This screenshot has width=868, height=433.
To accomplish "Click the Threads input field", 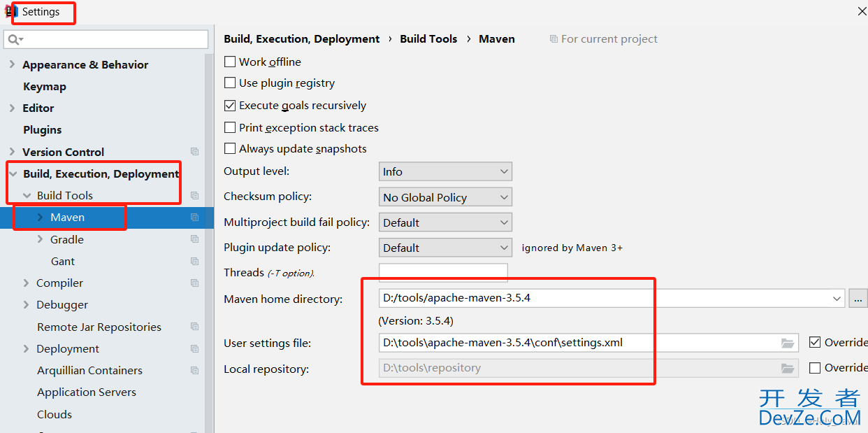I will pyautogui.click(x=443, y=273).
